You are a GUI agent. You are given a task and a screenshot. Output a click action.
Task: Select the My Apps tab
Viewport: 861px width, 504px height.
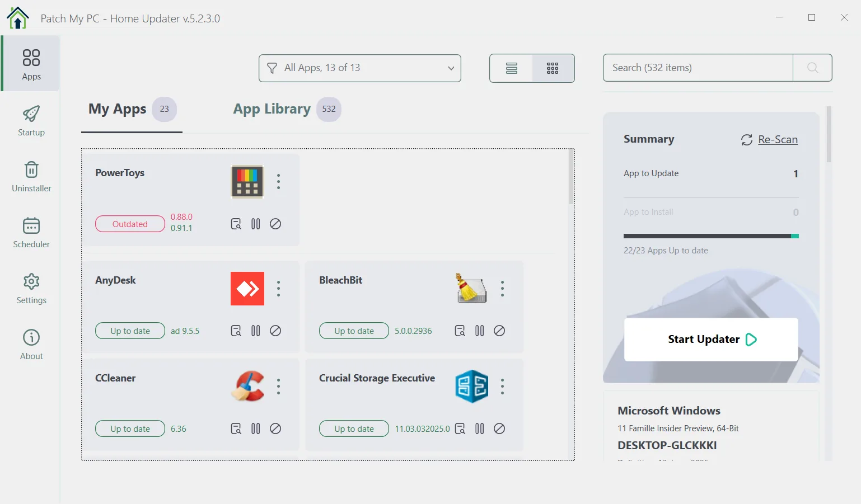117,109
